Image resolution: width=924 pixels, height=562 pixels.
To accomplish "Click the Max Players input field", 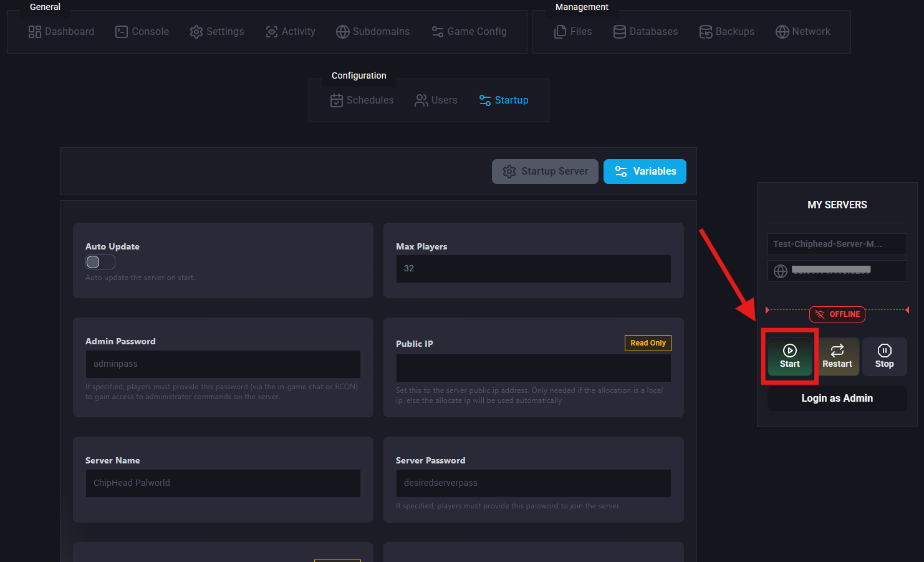I will pos(534,269).
